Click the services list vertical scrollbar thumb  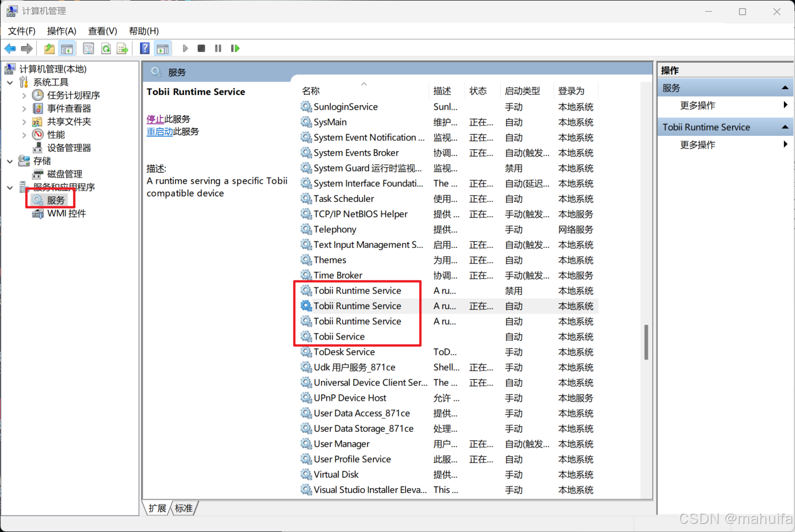[646, 342]
